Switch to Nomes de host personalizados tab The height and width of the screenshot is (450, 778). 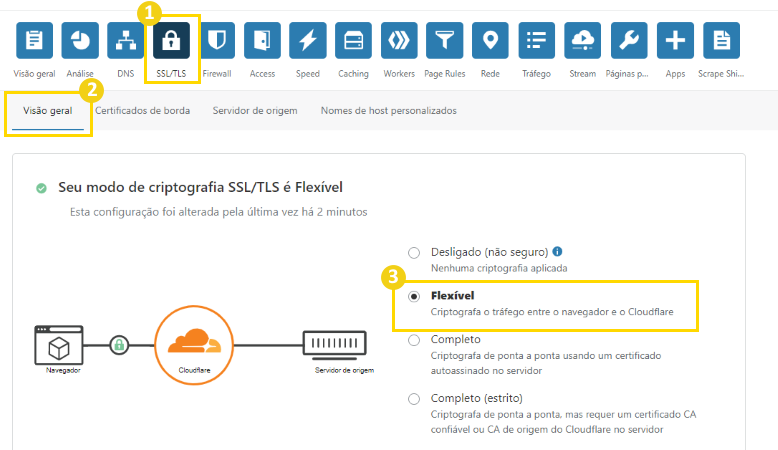pyautogui.click(x=389, y=111)
